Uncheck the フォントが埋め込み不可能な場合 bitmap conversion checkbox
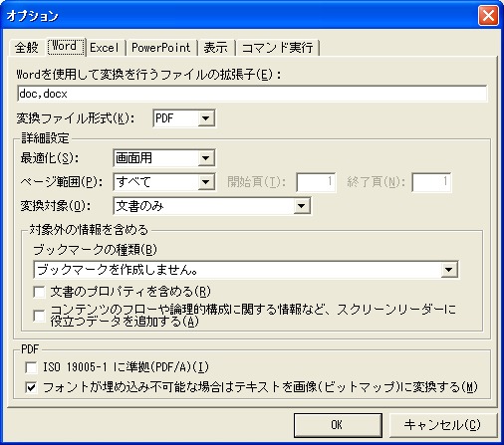Screen dimensions: 504x445 click(x=31, y=387)
